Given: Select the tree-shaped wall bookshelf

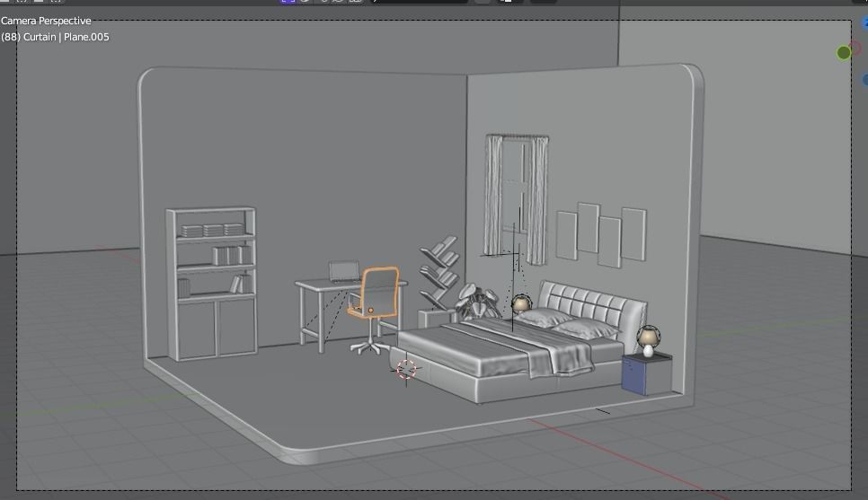Looking at the screenshot, I should click(x=439, y=273).
